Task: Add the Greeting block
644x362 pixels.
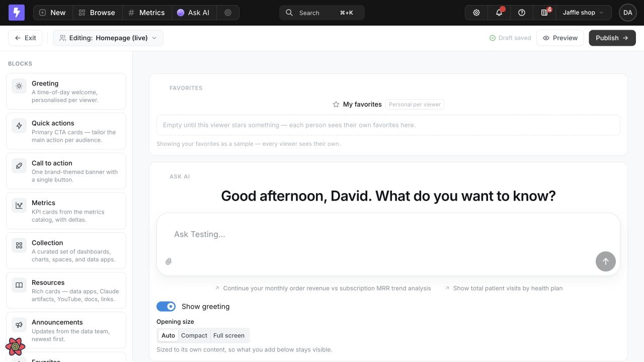Action: click(x=66, y=91)
